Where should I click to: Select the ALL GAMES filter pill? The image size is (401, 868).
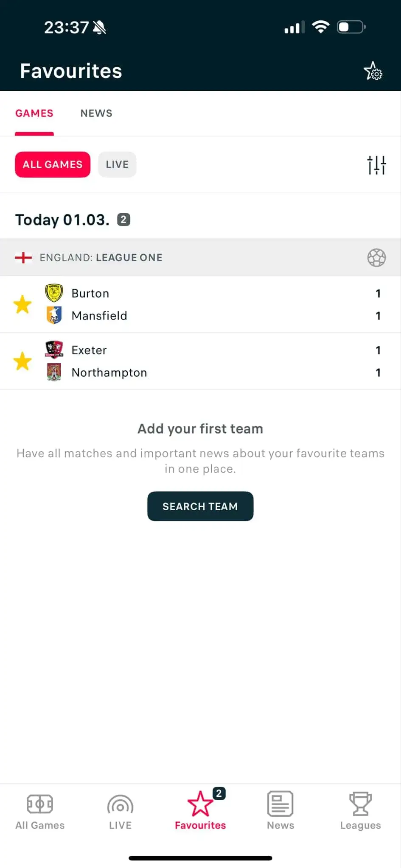tap(53, 164)
